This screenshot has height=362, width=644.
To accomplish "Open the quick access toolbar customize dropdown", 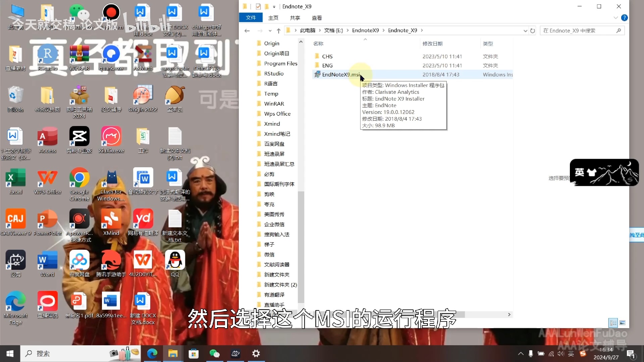I will click(274, 6).
